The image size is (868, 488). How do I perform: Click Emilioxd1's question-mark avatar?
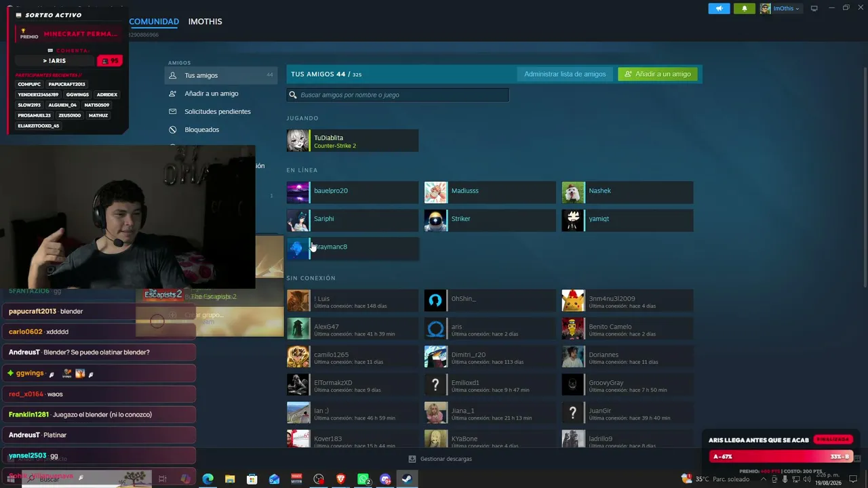point(435,385)
